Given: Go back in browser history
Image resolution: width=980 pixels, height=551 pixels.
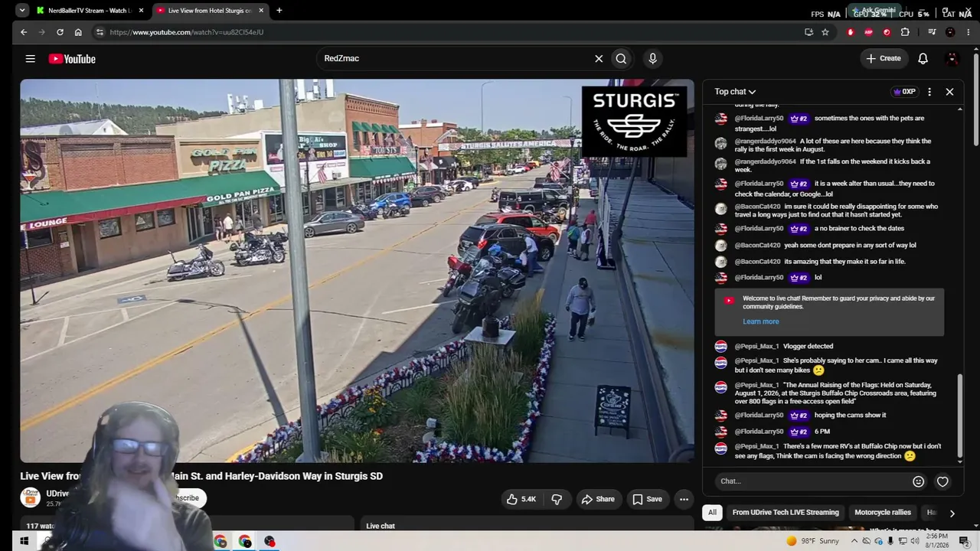Looking at the screenshot, I should (24, 32).
